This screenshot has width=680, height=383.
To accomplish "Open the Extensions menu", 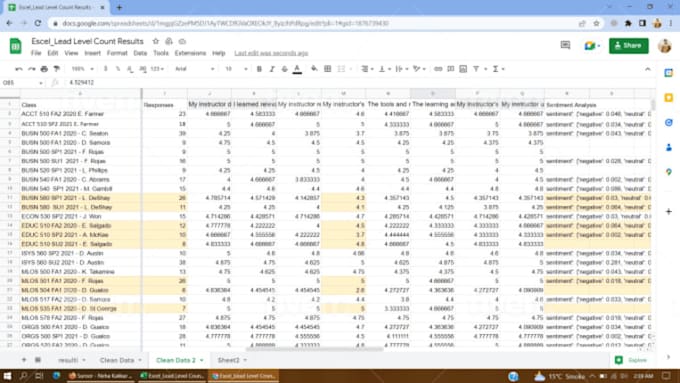I will pos(190,53).
